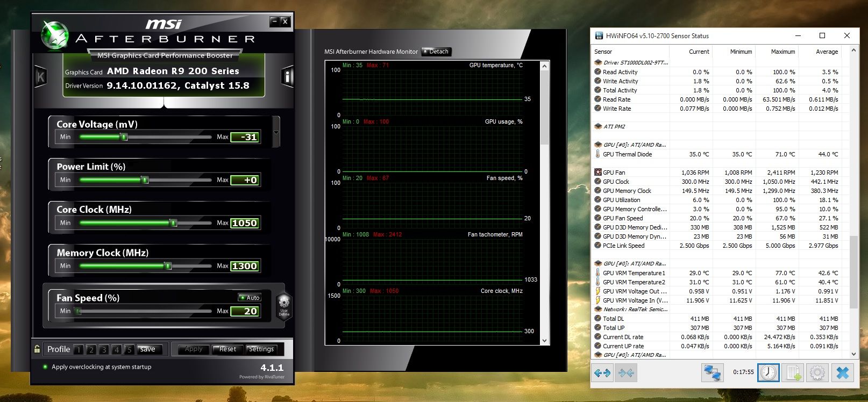Click the Reset button in Afterburner
868x402 pixels.
click(x=227, y=349)
